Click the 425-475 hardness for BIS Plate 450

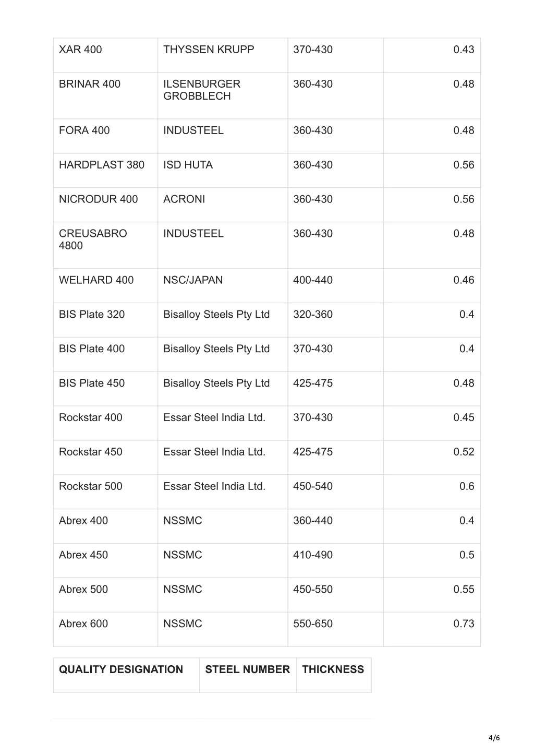313,383
